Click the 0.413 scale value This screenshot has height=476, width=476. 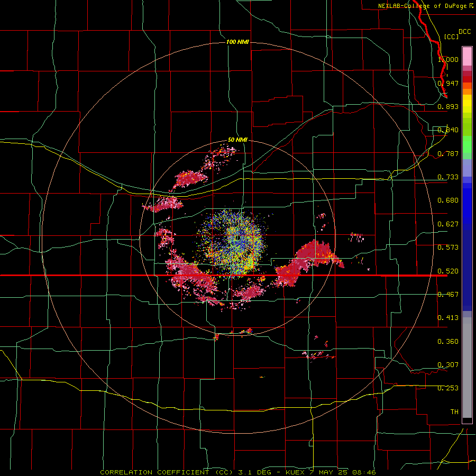[x=448, y=317]
